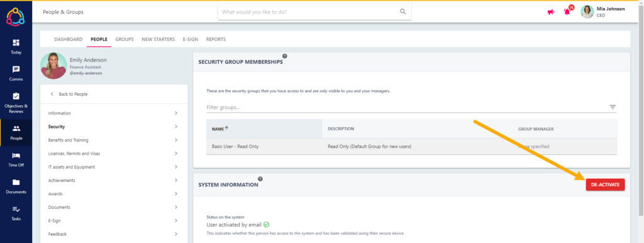Click Read Only default group description
Viewport: 644px width, 243px height.
(x=369, y=147)
